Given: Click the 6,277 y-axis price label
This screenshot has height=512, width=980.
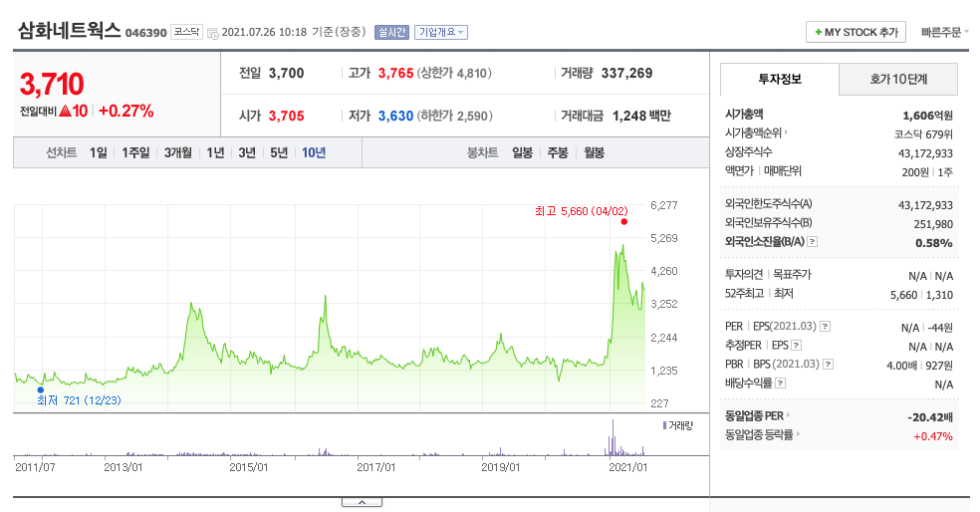Looking at the screenshot, I should pyautogui.click(x=663, y=205).
